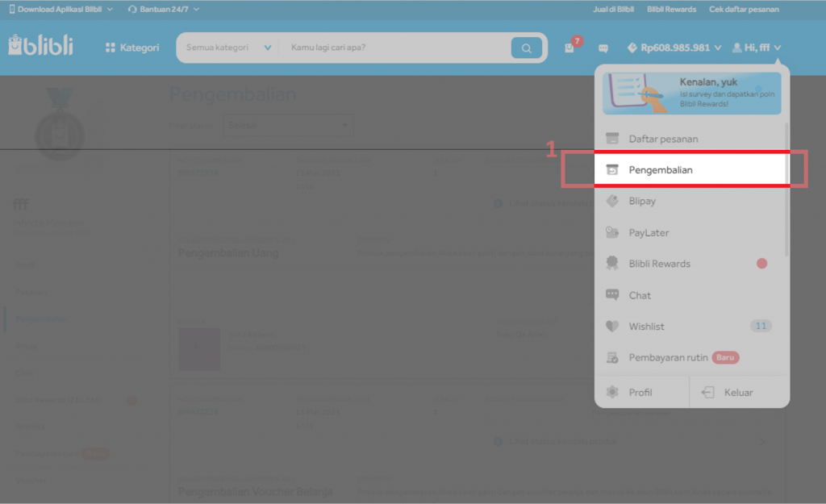Click the blue search magnifier button

pos(526,48)
